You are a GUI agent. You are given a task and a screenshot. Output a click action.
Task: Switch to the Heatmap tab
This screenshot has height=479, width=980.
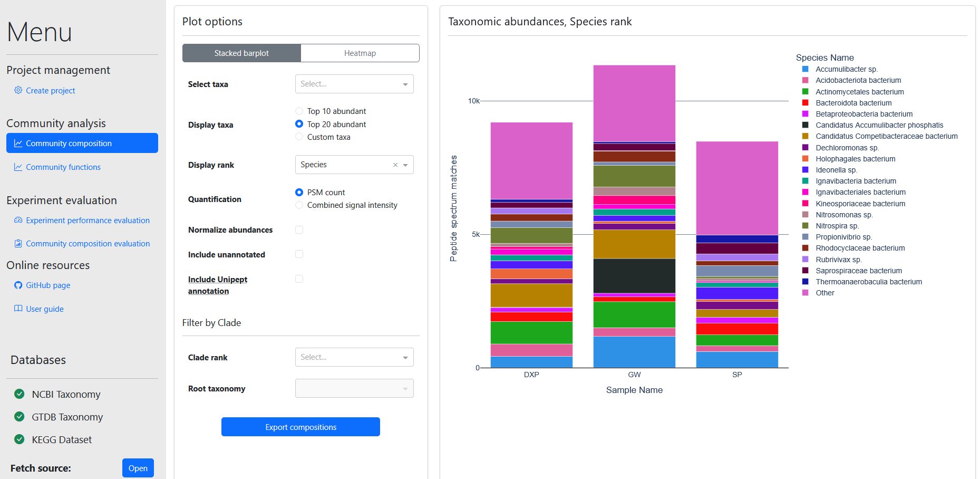click(x=360, y=53)
